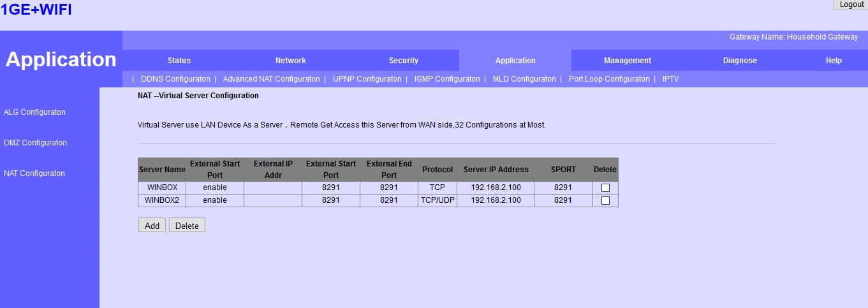This screenshot has width=868, height=308.
Task: Open the IPTV submenu
Action: (x=670, y=79)
